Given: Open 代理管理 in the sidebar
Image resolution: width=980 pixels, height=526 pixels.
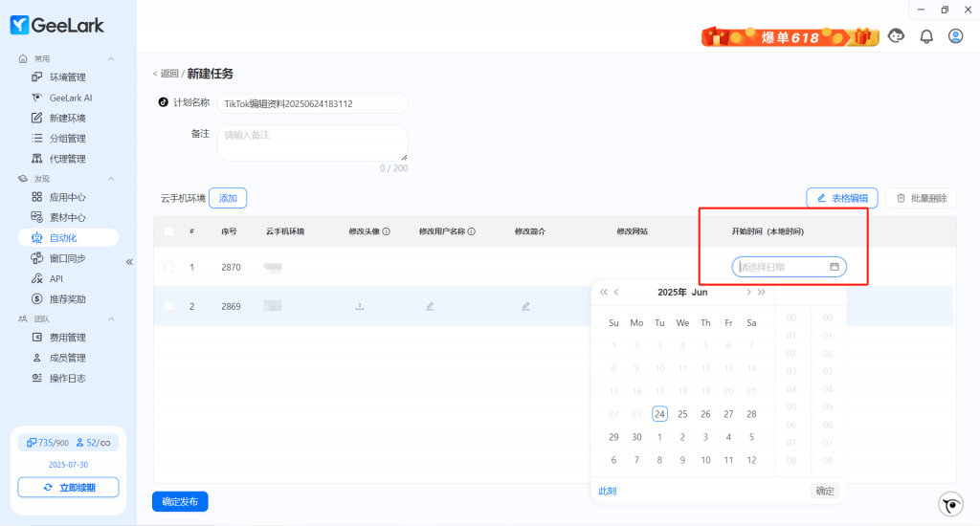Looking at the screenshot, I should tap(67, 159).
